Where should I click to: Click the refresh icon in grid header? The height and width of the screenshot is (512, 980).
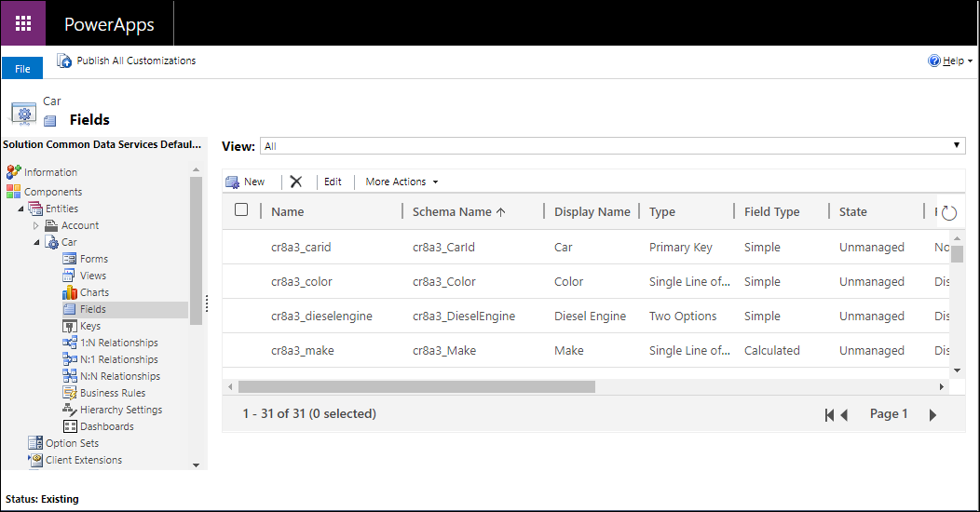[x=948, y=212]
